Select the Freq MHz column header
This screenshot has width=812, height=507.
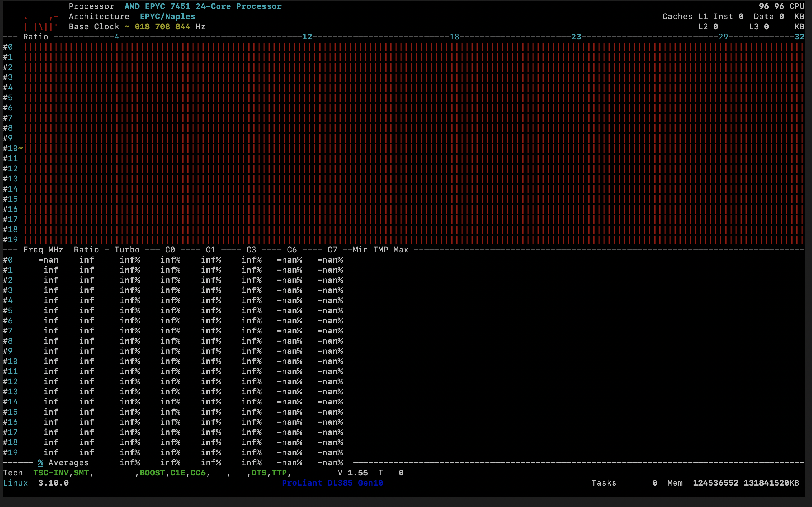(43, 250)
